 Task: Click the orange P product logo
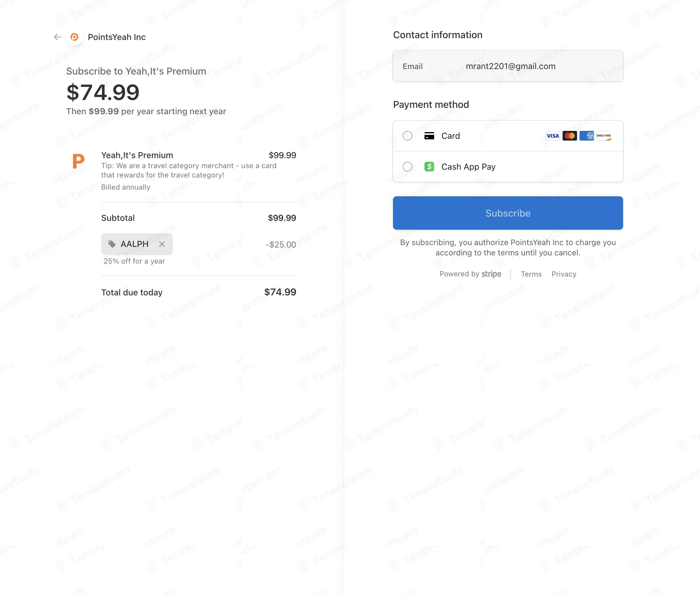pyautogui.click(x=78, y=161)
